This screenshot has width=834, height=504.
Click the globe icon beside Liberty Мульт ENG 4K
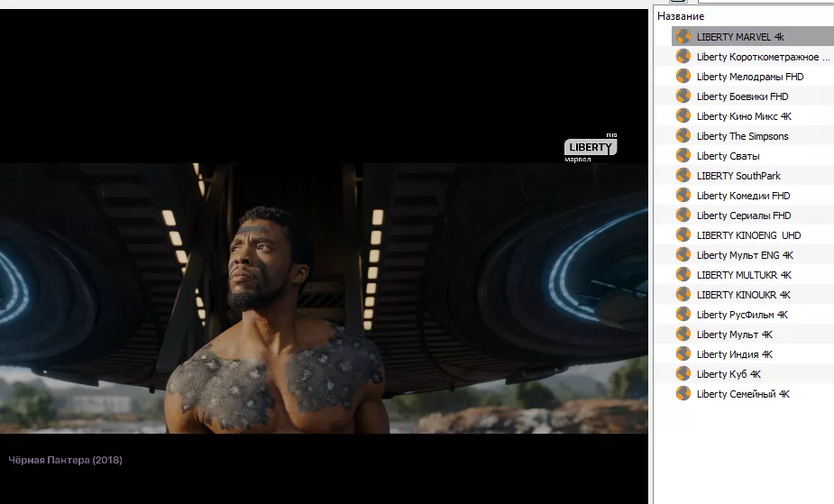[x=683, y=254]
